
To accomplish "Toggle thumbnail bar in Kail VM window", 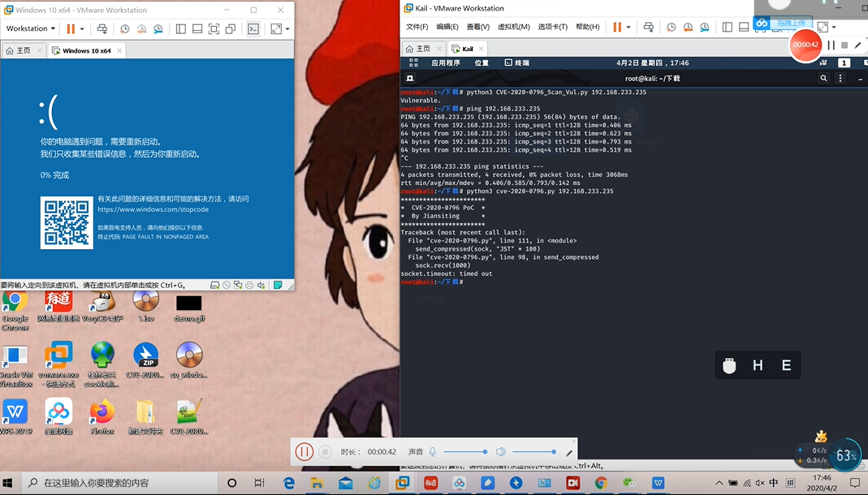I will pos(744,27).
